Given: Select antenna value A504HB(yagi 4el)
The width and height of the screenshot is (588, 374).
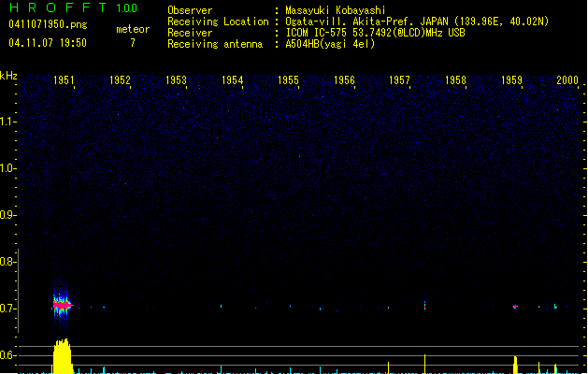Looking at the screenshot, I should [330, 44].
